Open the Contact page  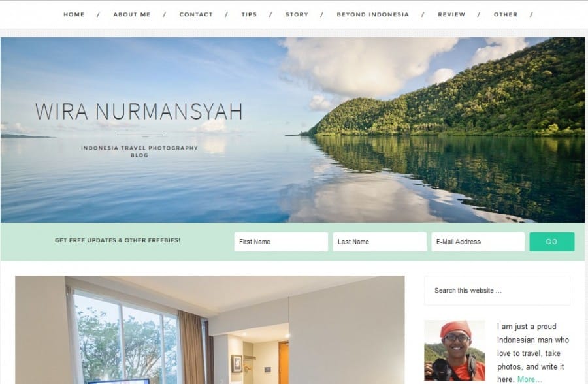click(196, 14)
